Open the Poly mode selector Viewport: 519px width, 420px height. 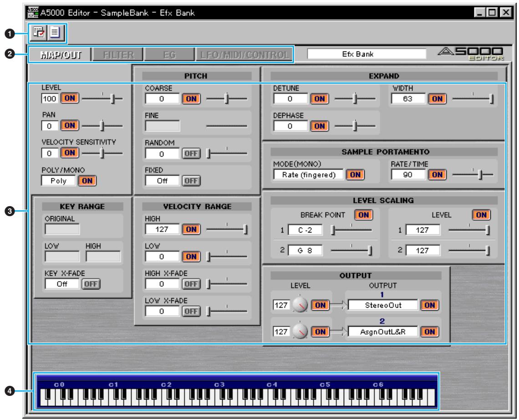(59, 181)
